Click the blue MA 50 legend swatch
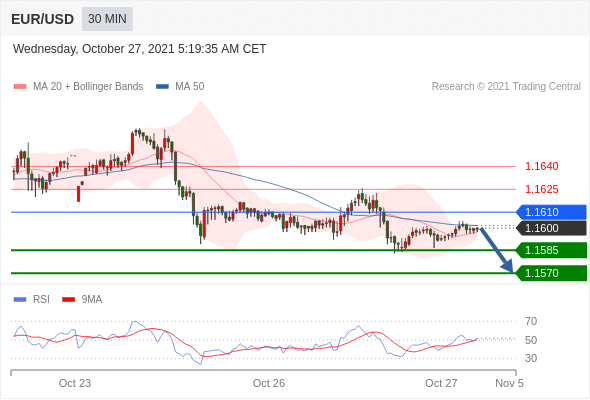 pyautogui.click(x=162, y=87)
